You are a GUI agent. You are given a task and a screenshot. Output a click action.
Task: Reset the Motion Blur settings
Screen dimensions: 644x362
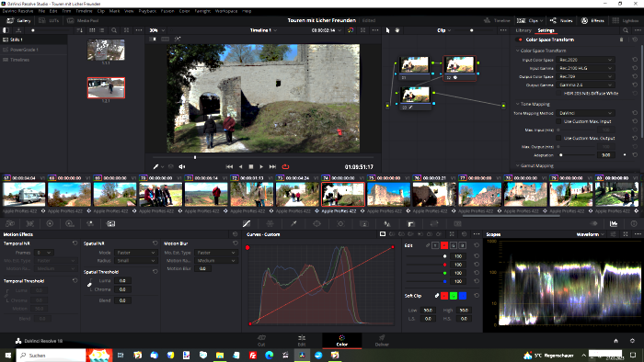click(235, 243)
